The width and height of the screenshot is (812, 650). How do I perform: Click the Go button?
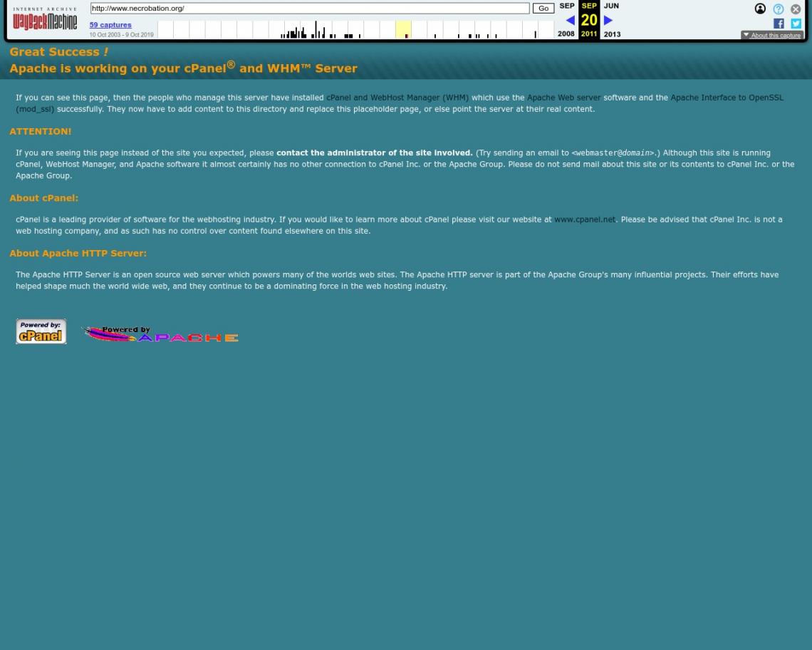tap(543, 9)
